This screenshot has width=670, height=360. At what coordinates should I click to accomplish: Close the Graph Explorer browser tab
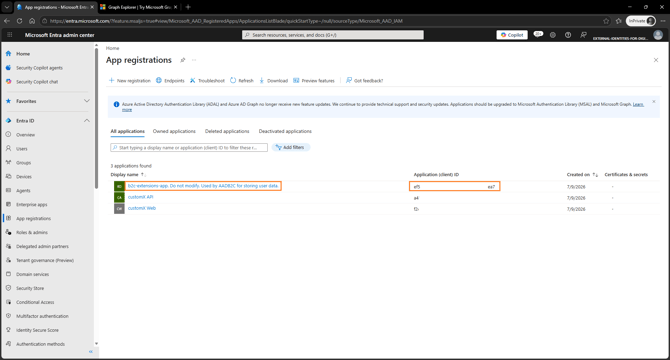[x=175, y=7]
